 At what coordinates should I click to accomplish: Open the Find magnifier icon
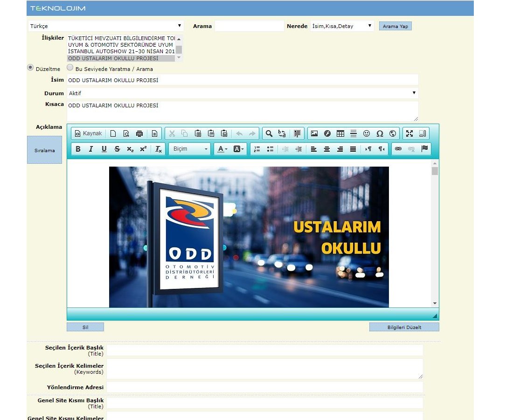tap(269, 133)
